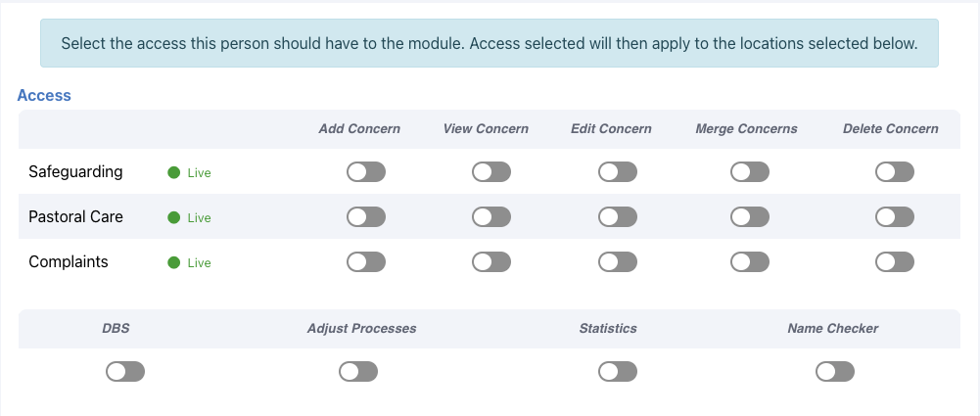Enable Add Concern for Pastoral Care

[366, 216]
